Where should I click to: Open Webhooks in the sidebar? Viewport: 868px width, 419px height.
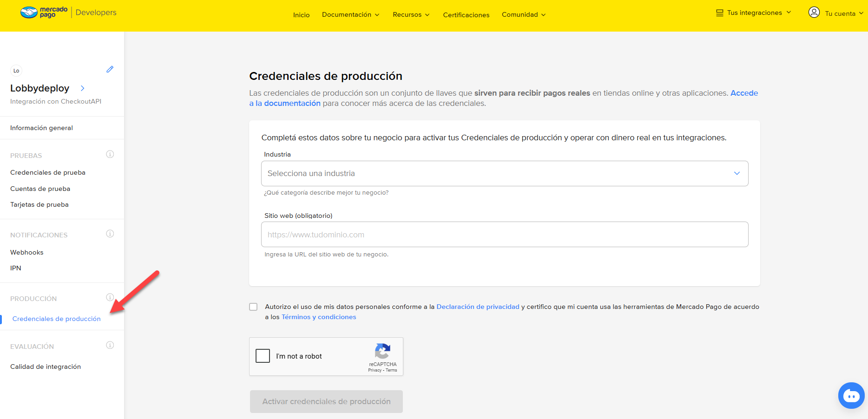tap(27, 252)
